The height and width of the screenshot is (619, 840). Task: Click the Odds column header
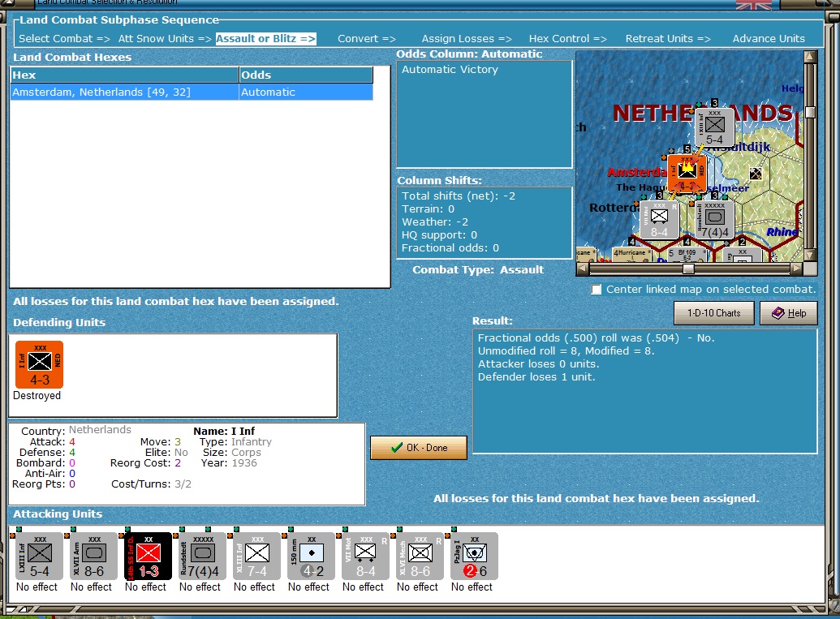(x=305, y=75)
